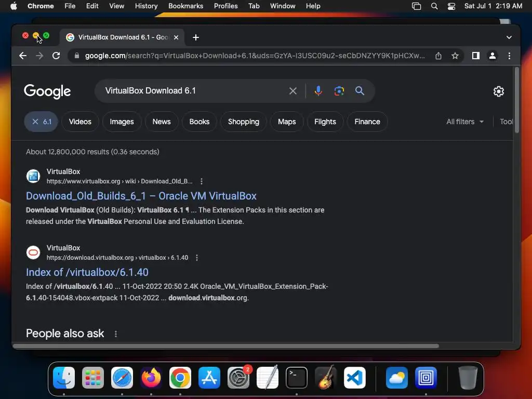The height and width of the screenshot is (399, 532).
Task: Launch GarageBand from the dock
Action: click(x=326, y=378)
